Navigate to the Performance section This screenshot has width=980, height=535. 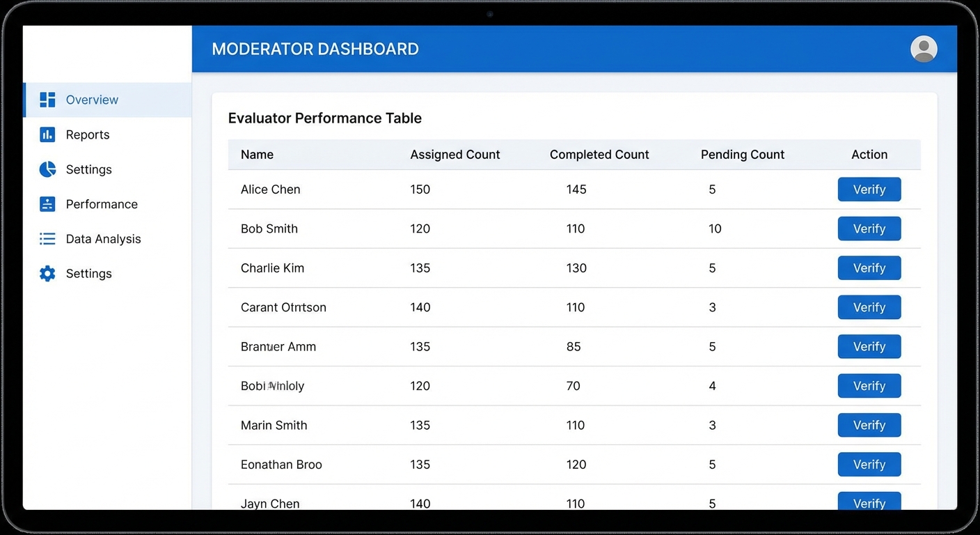pos(102,204)
